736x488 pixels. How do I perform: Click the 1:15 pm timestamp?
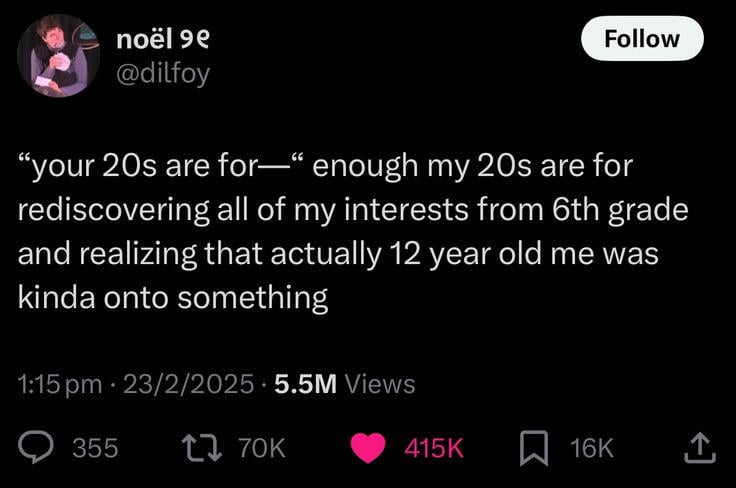click(60, 384)
